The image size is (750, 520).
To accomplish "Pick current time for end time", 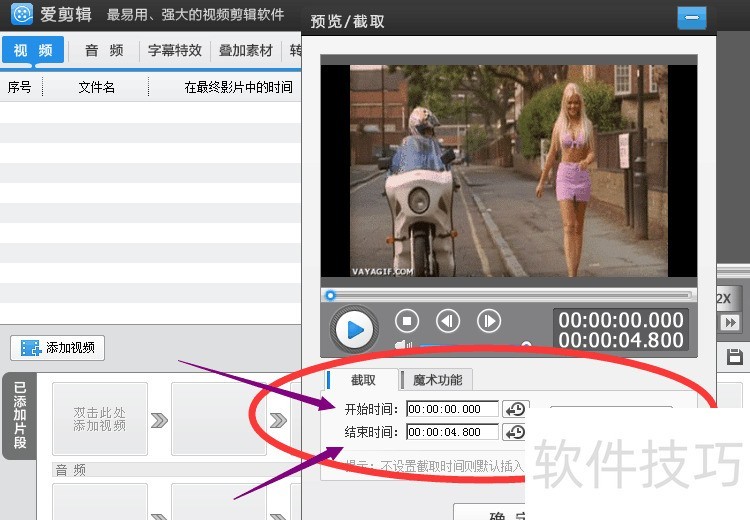I will coord(515,432).
